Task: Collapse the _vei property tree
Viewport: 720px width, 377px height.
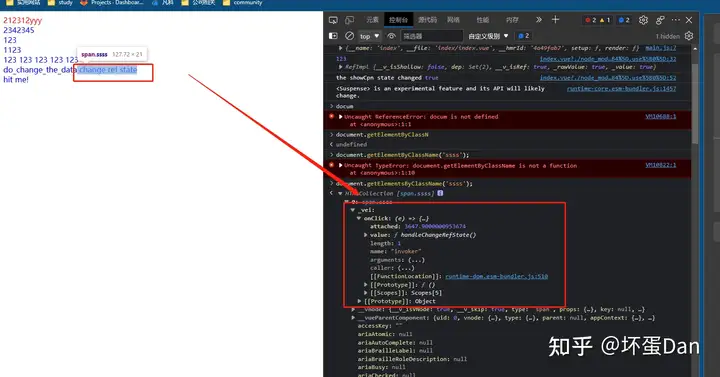Action: (353, 210)
